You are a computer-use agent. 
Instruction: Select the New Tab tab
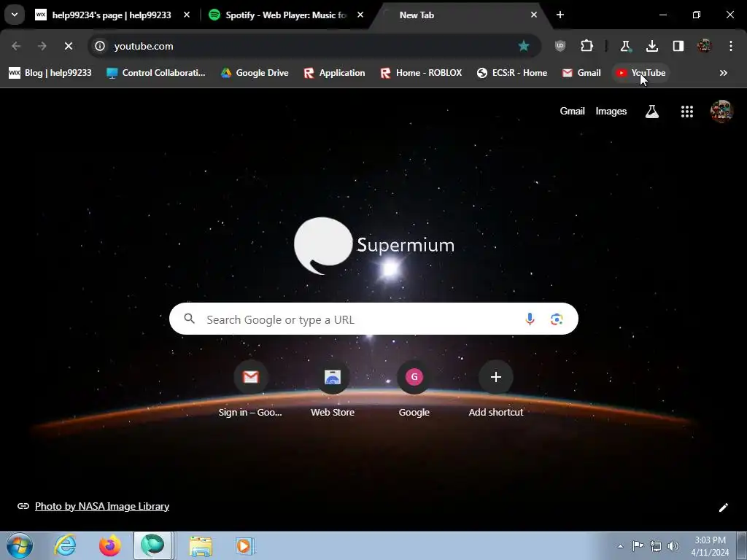click(x=457, y=15)
